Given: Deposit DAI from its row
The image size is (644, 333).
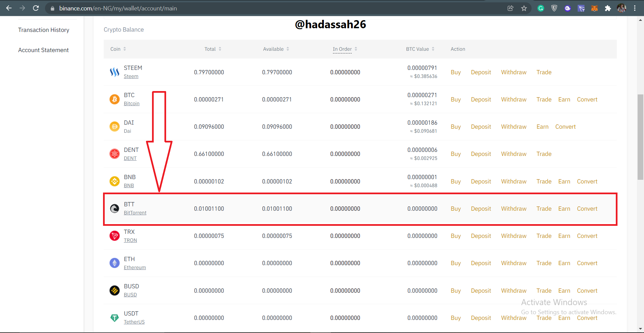Looking at the screenshot, I should click(x=481, y=127).
